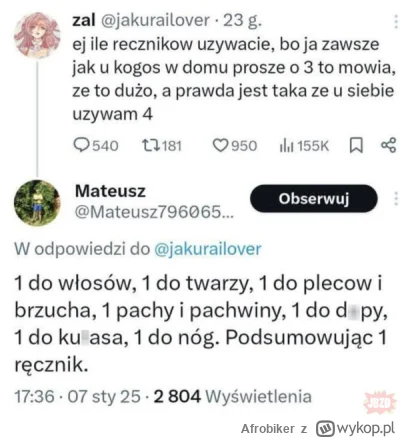The height and width of the screenshot is (438, 400).
Task: Like the tweet via the 950 heart icon
Action: (x=220, y=146)
